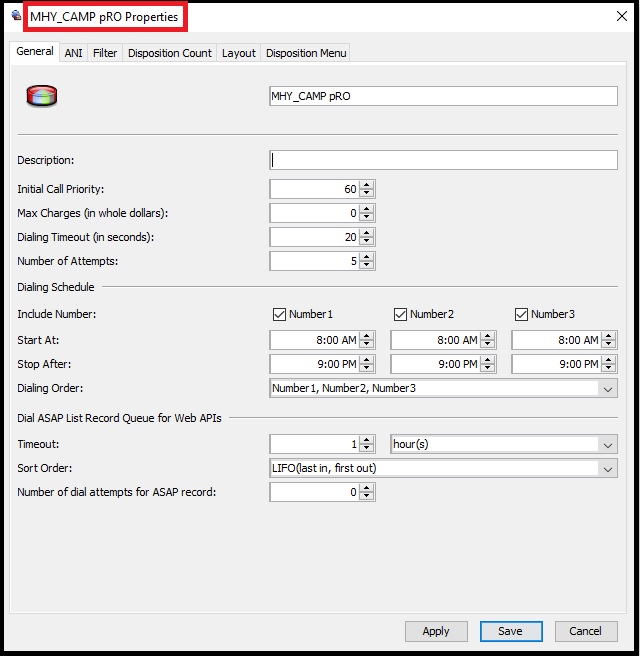
Task: Increase ASAP dial attempts with up arrow
Action: click(x=366, y=488)
